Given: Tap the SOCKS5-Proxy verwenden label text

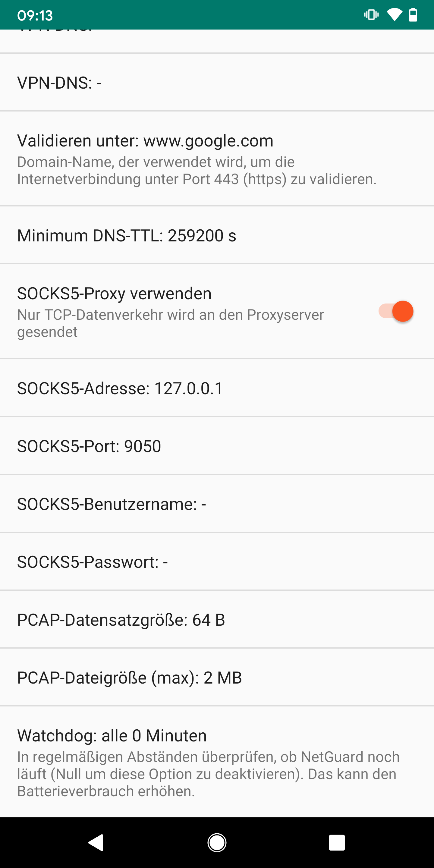Looking at the screenshot, I should coord(114,294).
